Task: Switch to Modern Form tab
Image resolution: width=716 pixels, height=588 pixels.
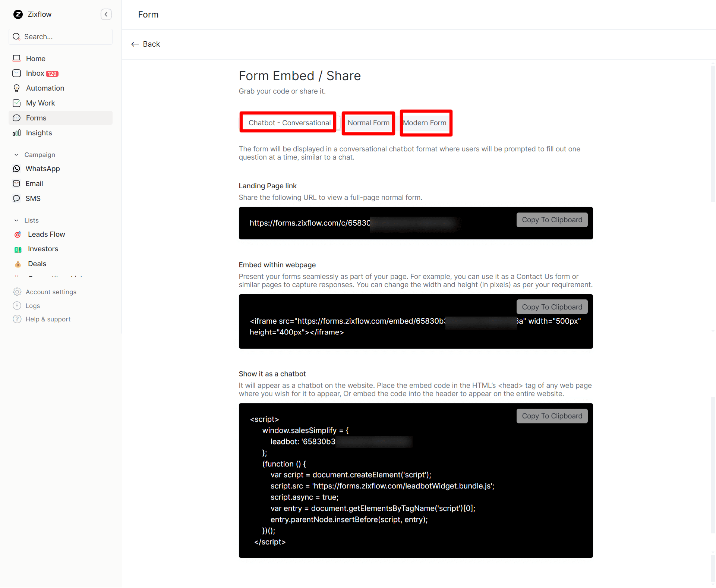Action: click(425, 123)
